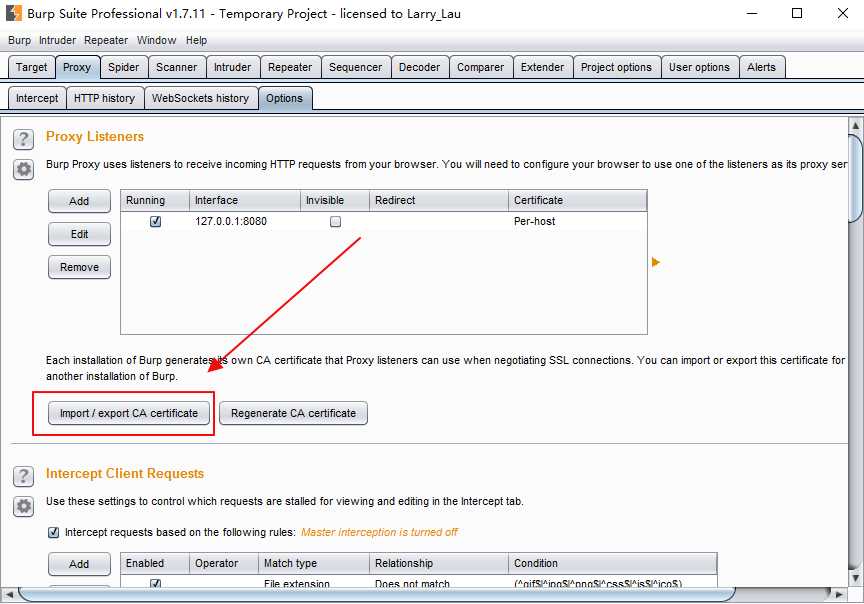Open Intercept Client Requests help icon
The height and width of the screenshot is (604, 864).
coord(23,476)
